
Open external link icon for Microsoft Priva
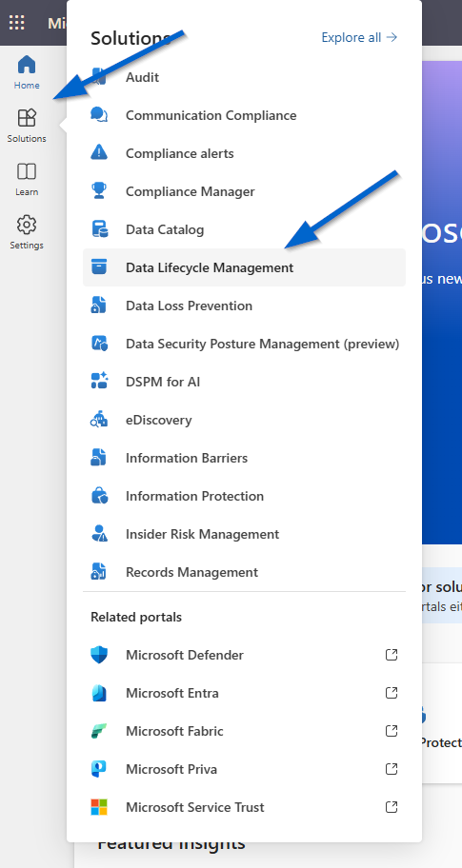click(392, 769)
